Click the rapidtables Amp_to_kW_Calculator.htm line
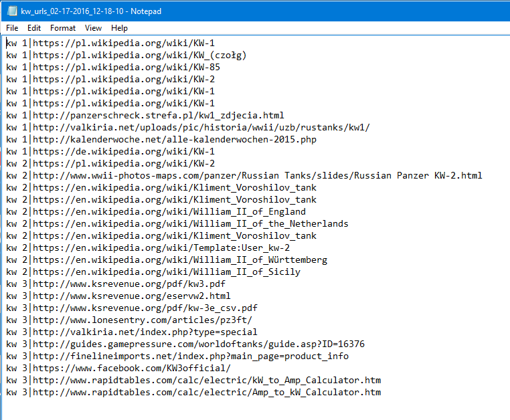 point(193,392)
